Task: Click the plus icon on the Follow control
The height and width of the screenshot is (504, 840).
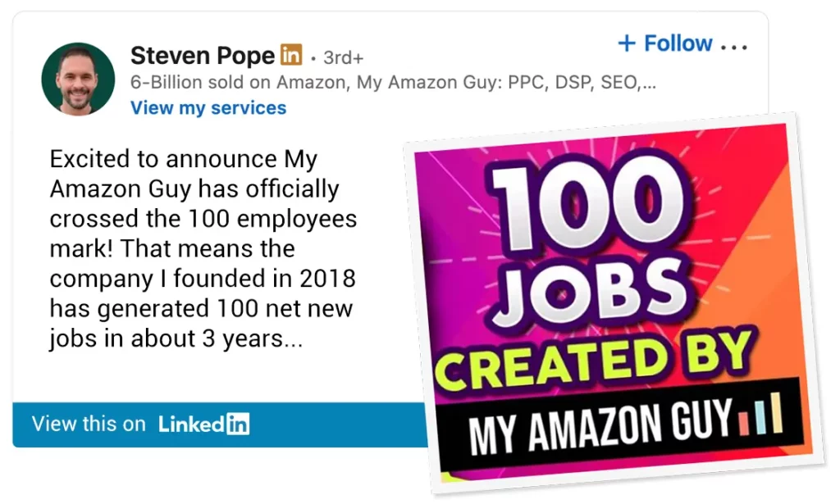Action: (x=628, y=43)
